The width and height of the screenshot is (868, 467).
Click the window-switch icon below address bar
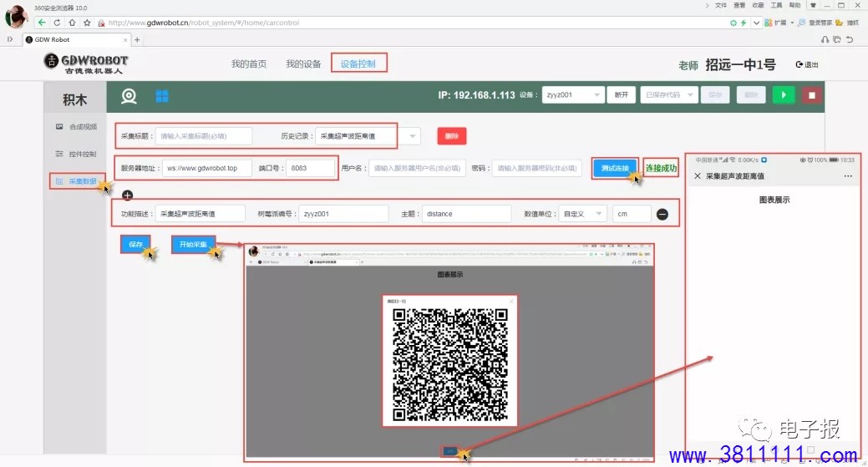[837, 40]
